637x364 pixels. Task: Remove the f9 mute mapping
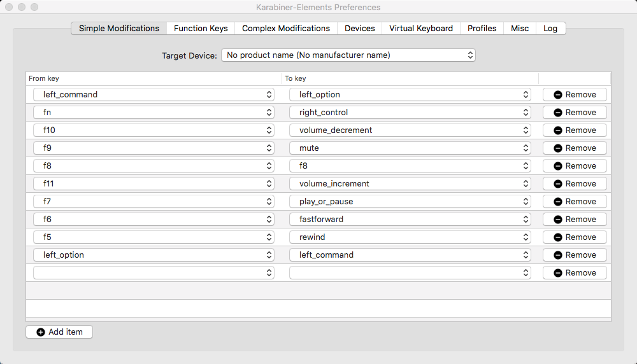pyautogui.click(x=575, y=148)
